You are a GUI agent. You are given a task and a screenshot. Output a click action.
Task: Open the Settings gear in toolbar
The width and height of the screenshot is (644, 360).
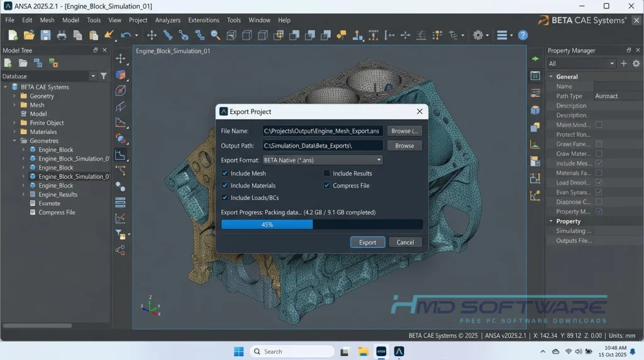478,35
